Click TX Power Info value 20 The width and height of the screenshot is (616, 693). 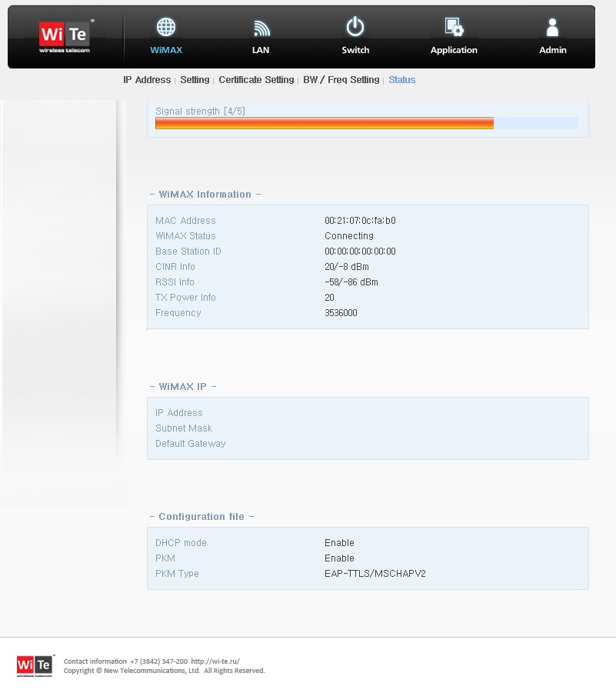(330, 298)
